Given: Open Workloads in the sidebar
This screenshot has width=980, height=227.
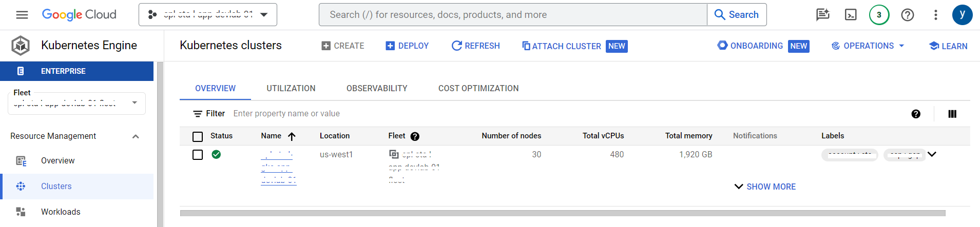Looking at the screenshot, I should (x=76, y=212).
